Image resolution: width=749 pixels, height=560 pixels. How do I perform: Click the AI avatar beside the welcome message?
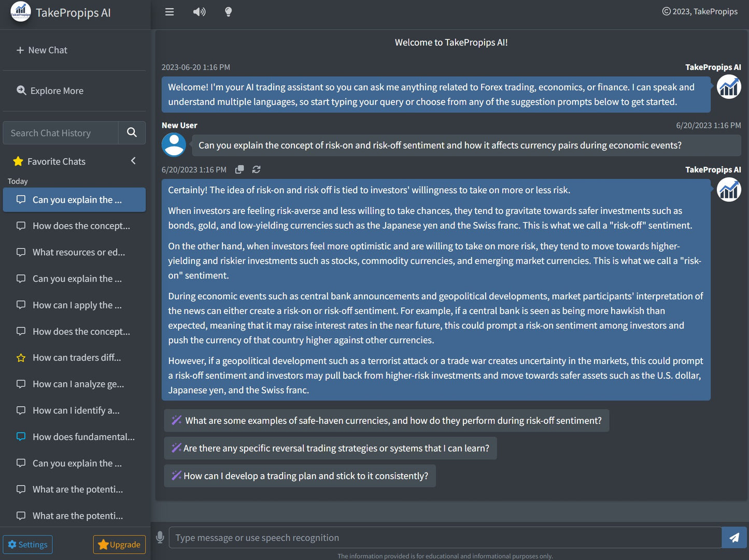click(729, 87)
